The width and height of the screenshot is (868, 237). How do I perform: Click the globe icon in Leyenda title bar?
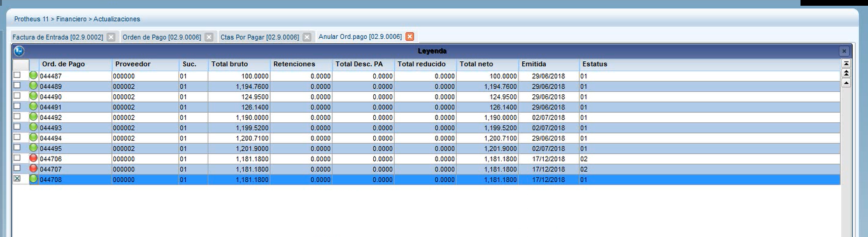19,51
